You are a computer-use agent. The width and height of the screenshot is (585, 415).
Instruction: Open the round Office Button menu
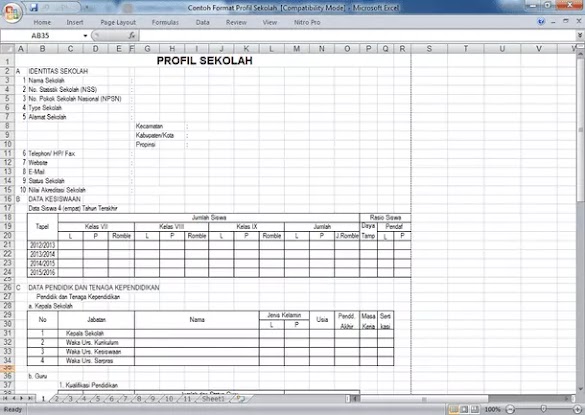coord(12,12)
